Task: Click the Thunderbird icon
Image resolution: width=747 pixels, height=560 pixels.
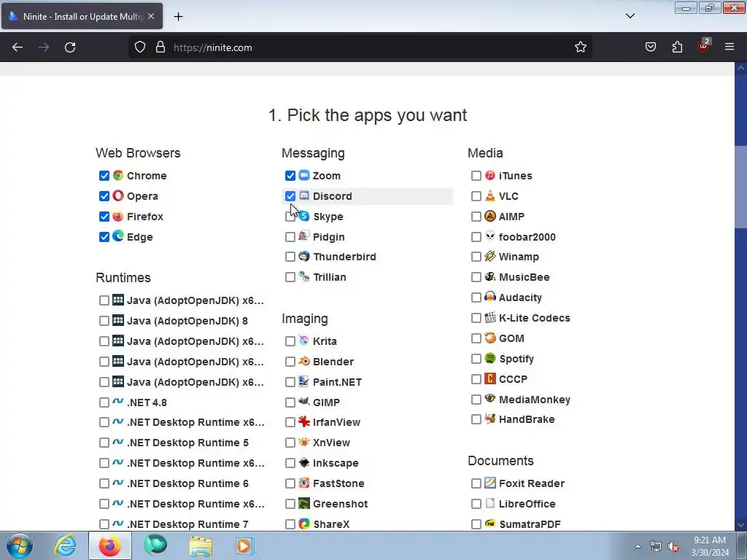Action: (x=304, y=256)
